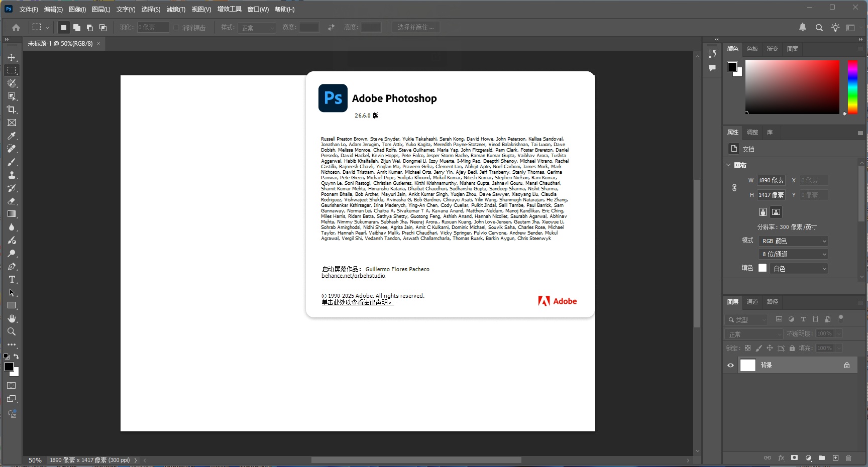868x467 pixels.
Task: Set canvas to landscape orientation
Action: coord(776,212)
